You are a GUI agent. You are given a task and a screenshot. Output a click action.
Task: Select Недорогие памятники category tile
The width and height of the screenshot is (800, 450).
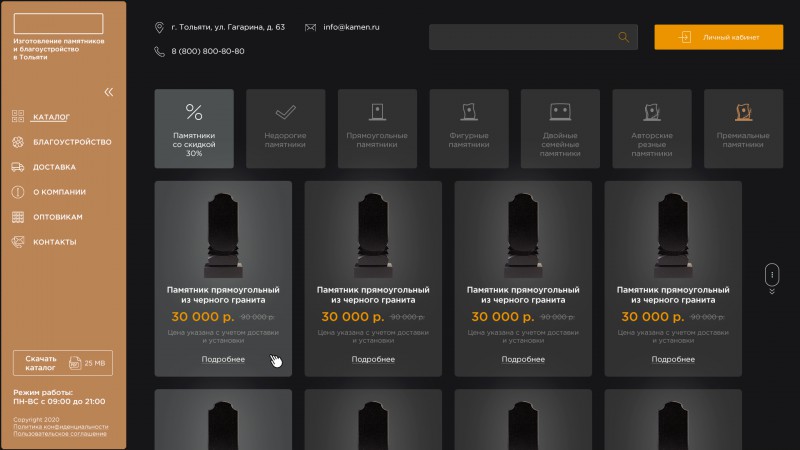(x=285, y=129)
